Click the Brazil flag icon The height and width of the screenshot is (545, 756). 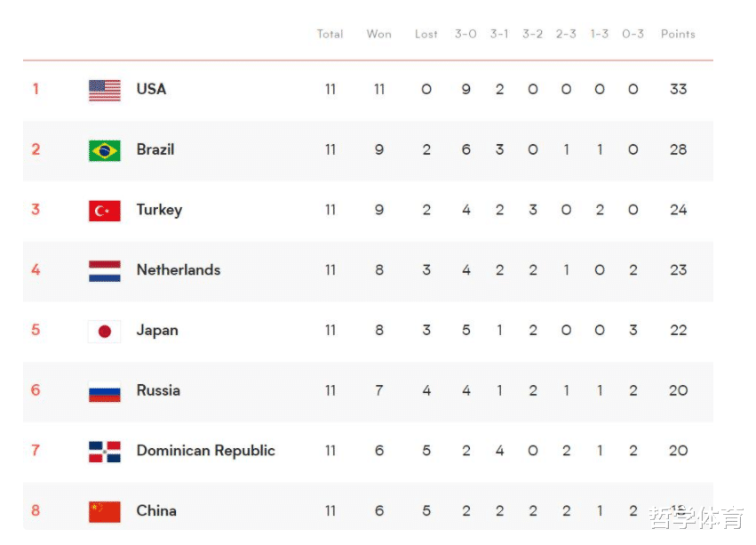point(105,150)
